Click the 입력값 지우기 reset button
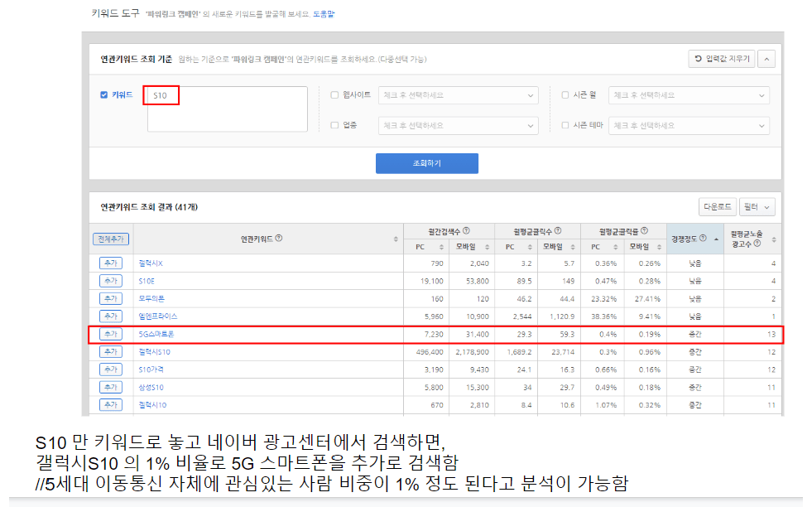The width and height of the screenshot is (812, 507). point(721,59)
